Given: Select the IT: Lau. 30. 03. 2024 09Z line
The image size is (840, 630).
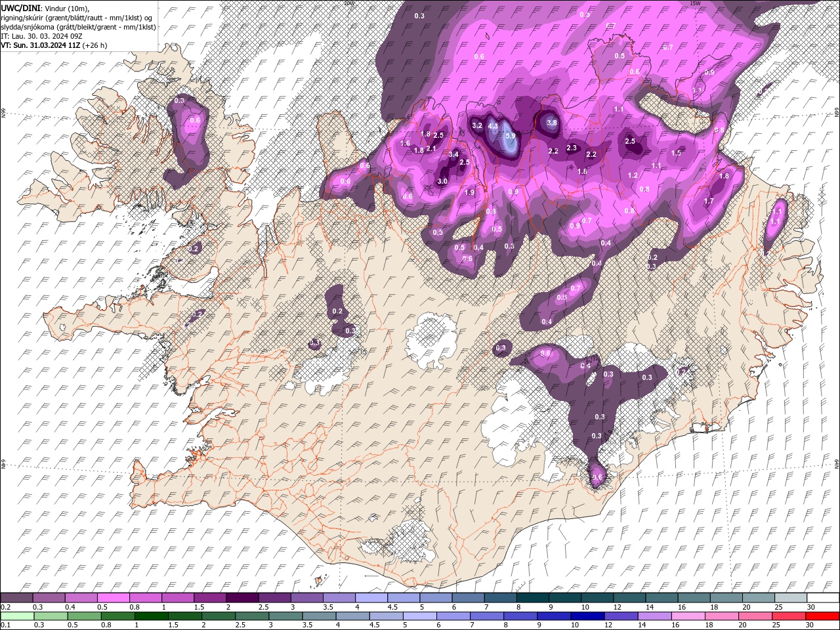Looking at the screenshot, I should (43, 35).
